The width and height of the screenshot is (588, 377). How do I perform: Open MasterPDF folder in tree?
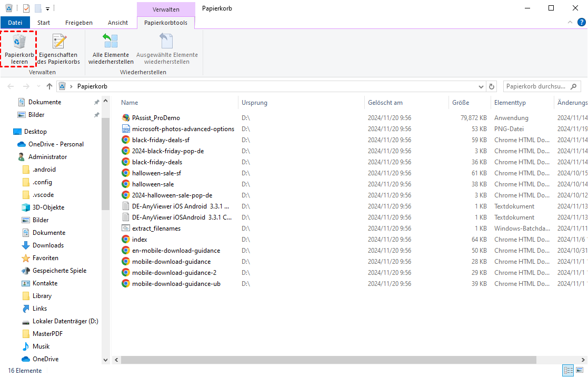click(47, 334)
